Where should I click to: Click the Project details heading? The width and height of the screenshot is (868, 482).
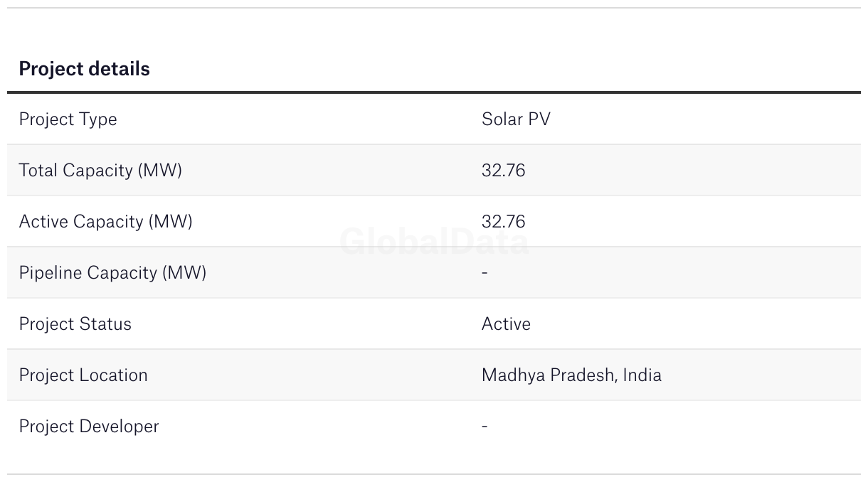[x=84, y=69]
